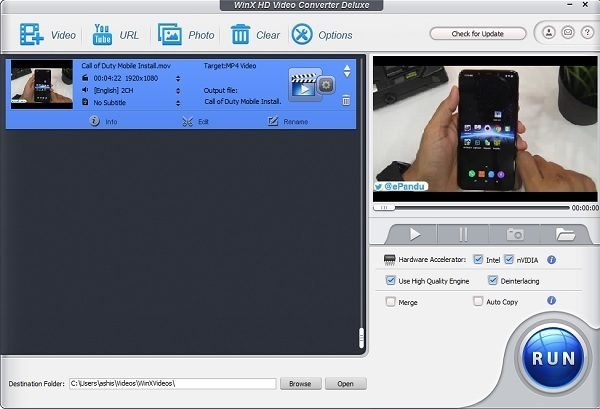Open the snapshot folder icon
The height and width of the screenshot is (409, 600).
coord(565,234)
